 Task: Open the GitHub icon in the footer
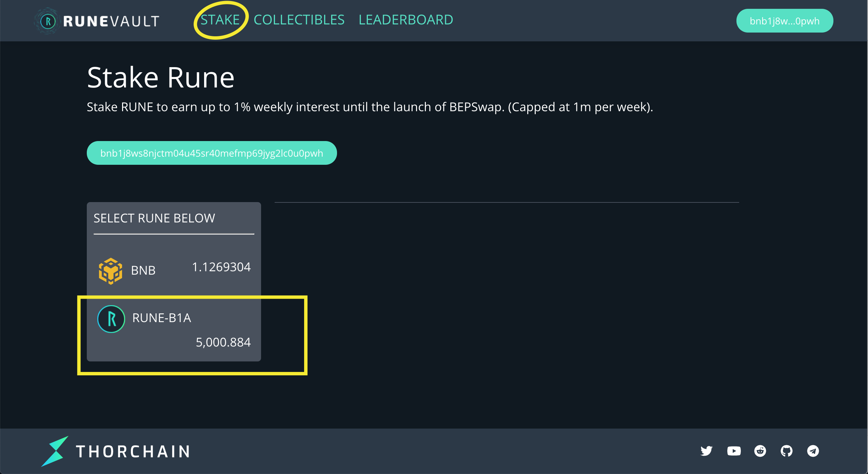(787, 451)
